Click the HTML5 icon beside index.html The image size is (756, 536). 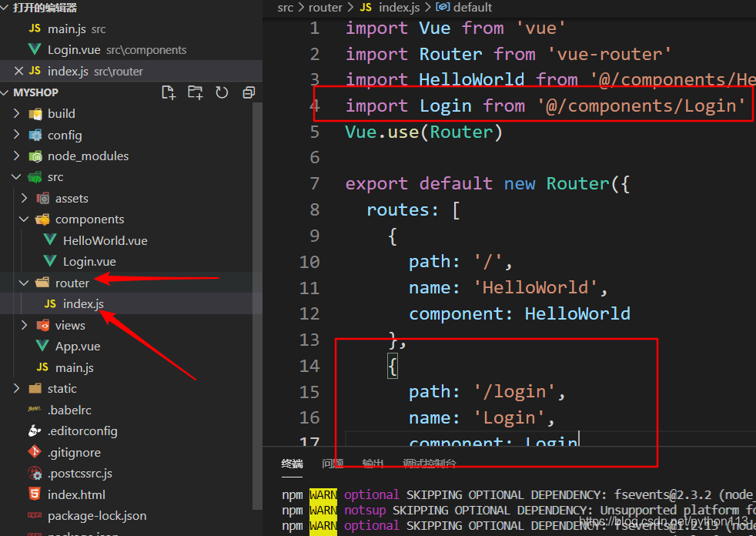(x=35, y=494)
